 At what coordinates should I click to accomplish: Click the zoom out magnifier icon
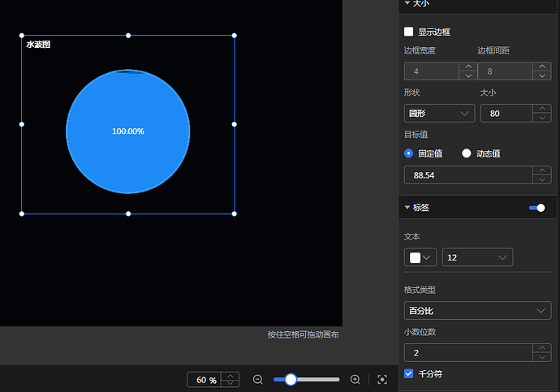pyautogui.click(x=258, y=380)
